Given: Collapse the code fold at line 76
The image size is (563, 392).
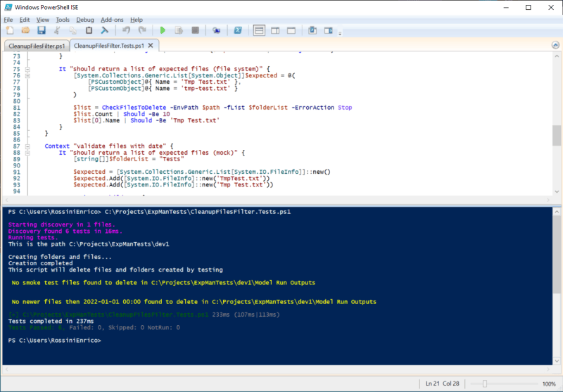Looking at the screenshot, I should pyautogui.click(x=27, y=76).
